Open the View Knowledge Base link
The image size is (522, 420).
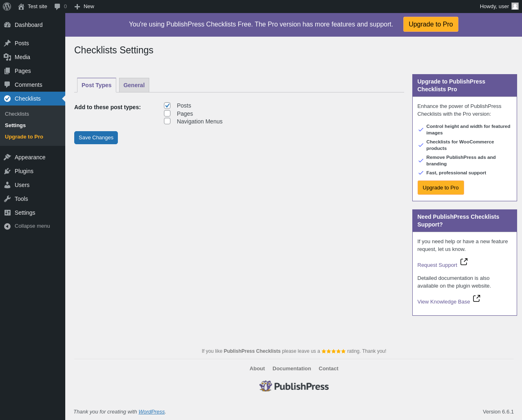click(x=444, y=302)
